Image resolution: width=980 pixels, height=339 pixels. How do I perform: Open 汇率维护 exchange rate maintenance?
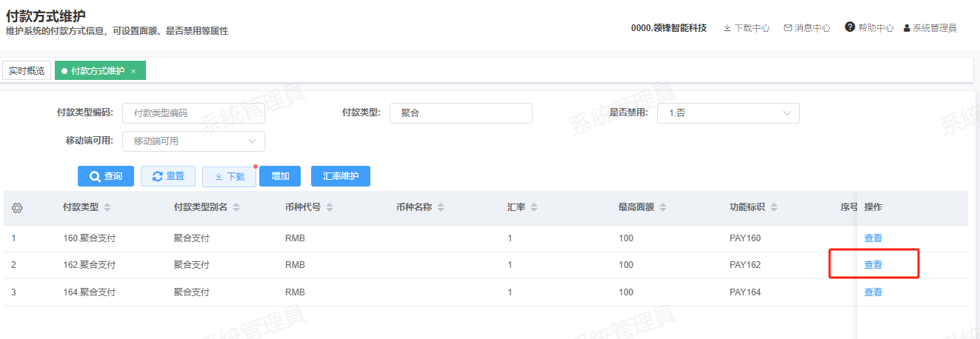pos(341,176)
